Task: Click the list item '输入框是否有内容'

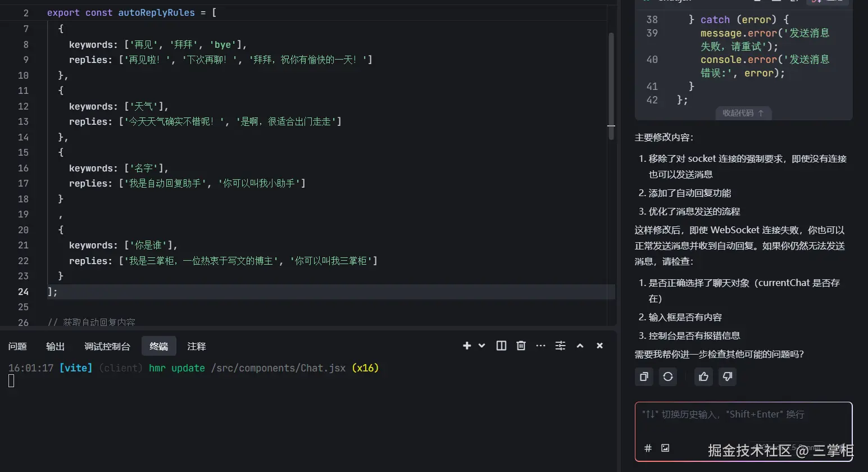Action: pyautogui.click(x=685, y=317)
